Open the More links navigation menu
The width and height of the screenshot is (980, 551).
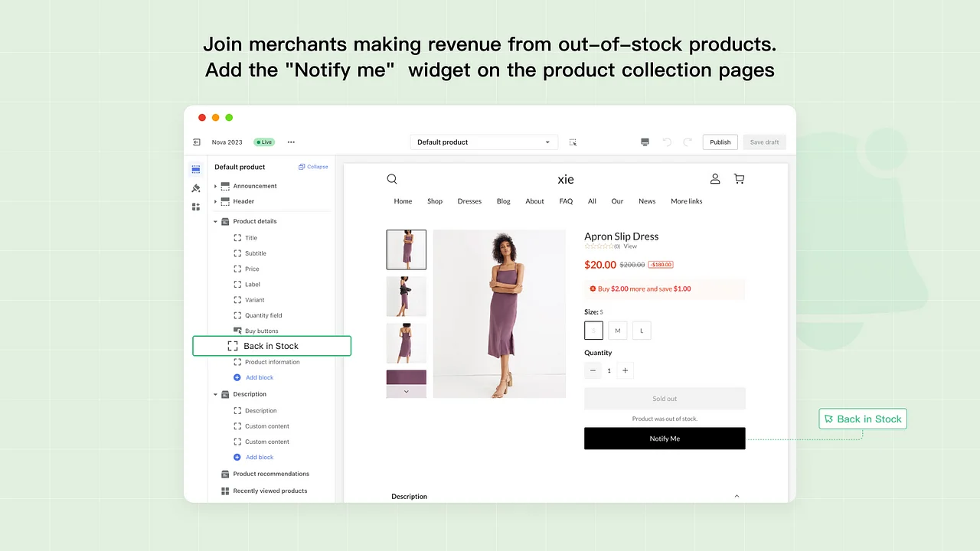point(686,201)
